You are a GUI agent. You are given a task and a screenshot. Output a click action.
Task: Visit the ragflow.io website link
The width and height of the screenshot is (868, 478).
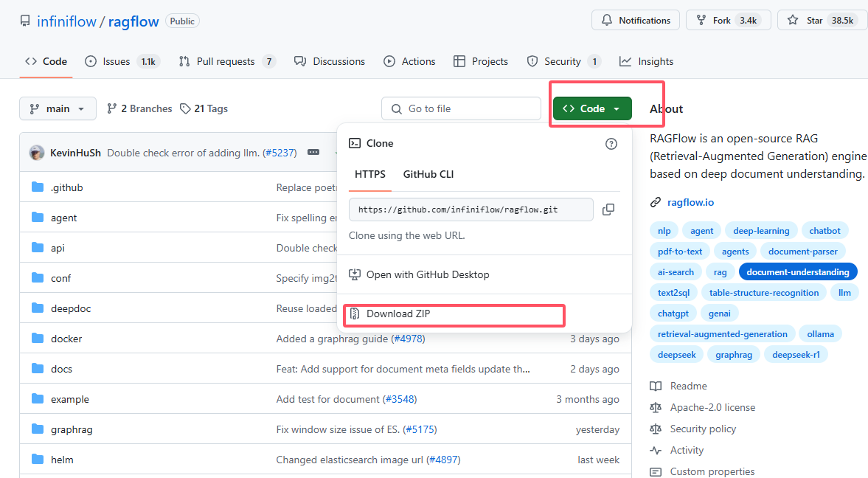[690, 202]
